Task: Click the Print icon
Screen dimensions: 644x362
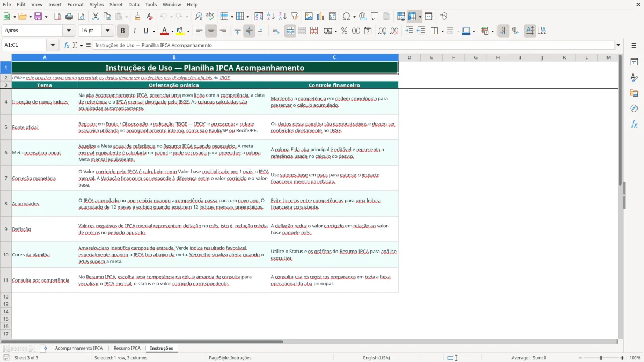Action: [x=69, y=17]
